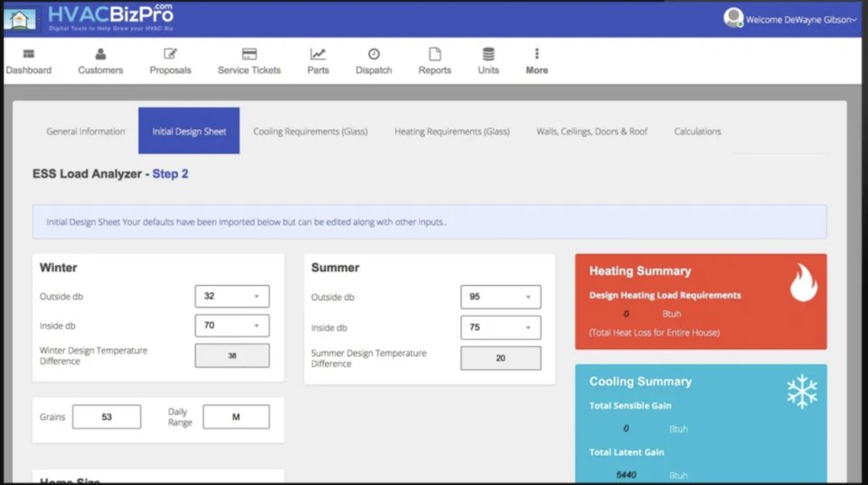
Task: Click the Winter section heading
Action: (x=58, y=268)
